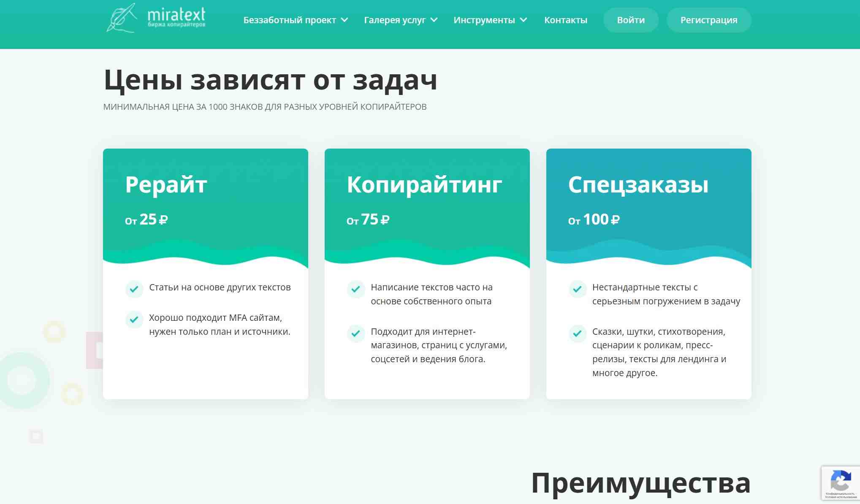The height and width of the screenshot is (504, 860).
Task: Click checkmark next to 'Написание текстов часто'
Action: (356, 289)
